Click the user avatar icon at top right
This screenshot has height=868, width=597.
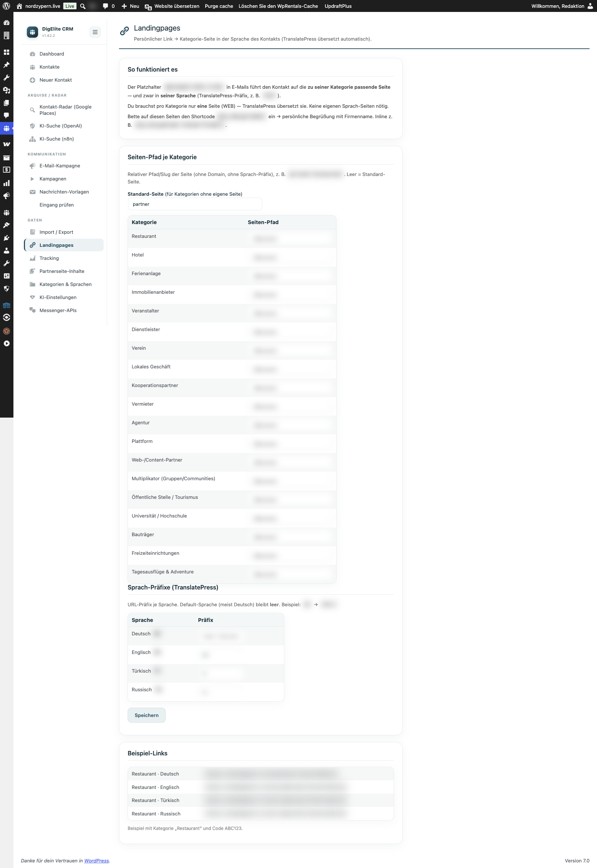tap(590, 6)
